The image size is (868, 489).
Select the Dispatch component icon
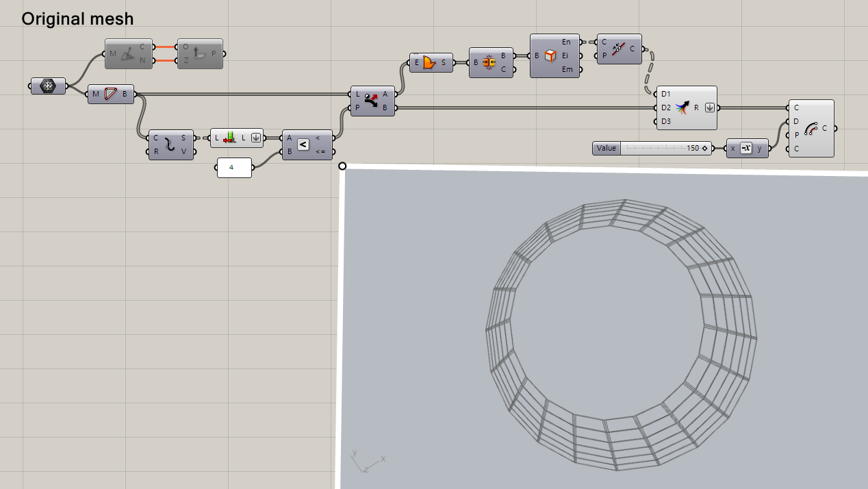pyautogui.click(x=372, y=101)
